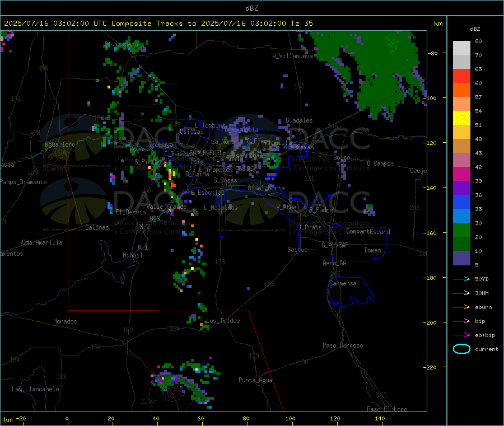Click the V_Atuel map label
The height and width of the screenshot is (426, 504).
(288, 207)
